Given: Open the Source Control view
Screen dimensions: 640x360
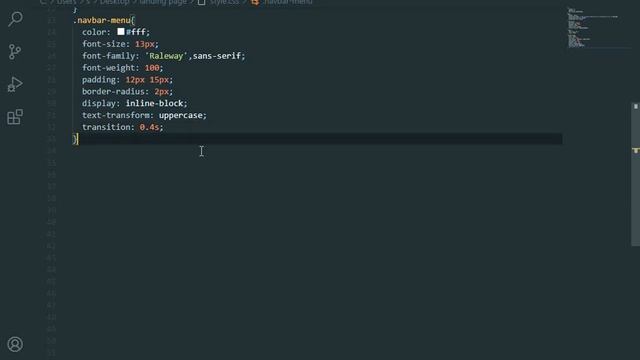Looking at the screenshot, I should coord(15,52).
